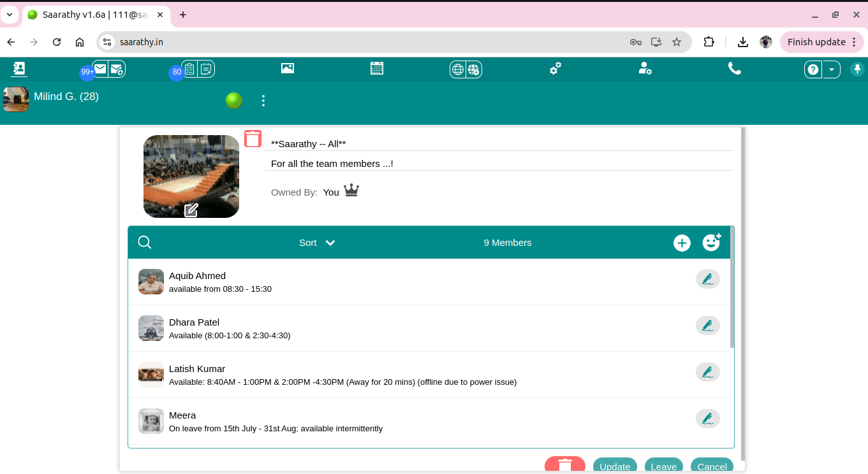Open the image gallery icon
The image size is (868, 474).
[288, 68]
